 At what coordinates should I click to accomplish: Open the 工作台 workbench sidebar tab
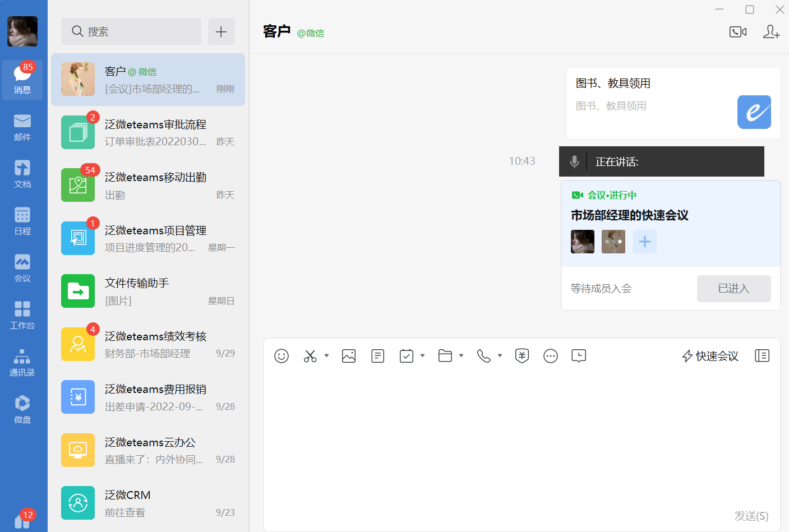click(x=22, y=316)
